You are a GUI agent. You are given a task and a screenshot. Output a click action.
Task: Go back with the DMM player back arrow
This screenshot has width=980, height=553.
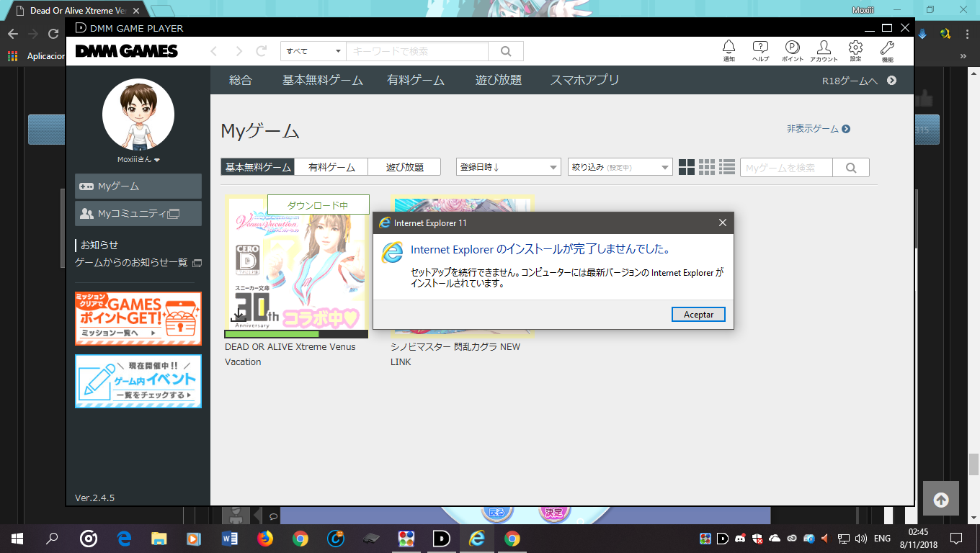[x=213, y=51]
